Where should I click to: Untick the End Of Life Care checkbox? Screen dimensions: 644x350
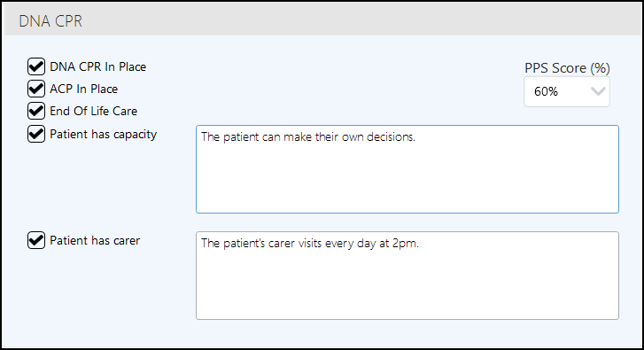[36, 111]
